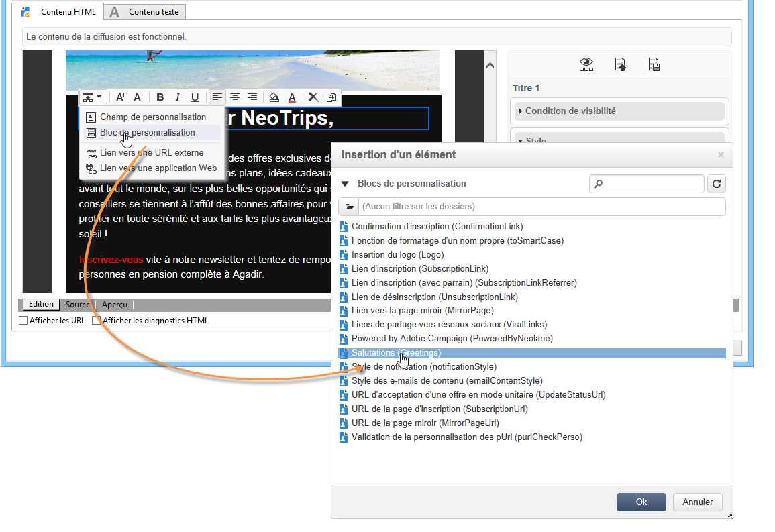Switch to Contenu HTML tab
This screenshot has width=775, height=532.
tap(59, 12)
